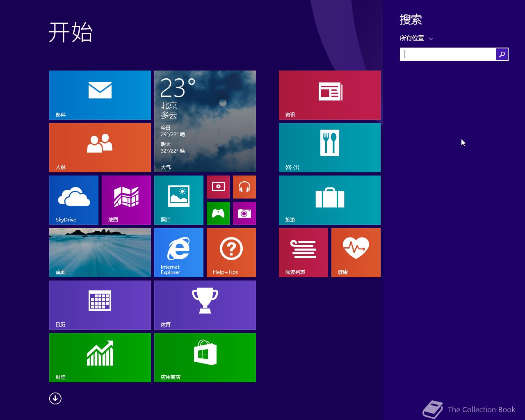
Task: Open the Xbox games controller tile
Action: (218, 213)
